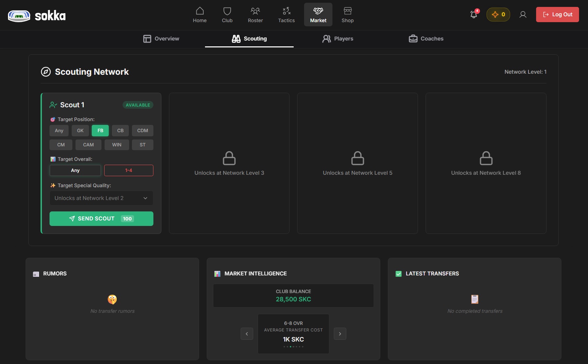Select CAM as target position
The width and height of the screenshot is (588, 364).
88,145
